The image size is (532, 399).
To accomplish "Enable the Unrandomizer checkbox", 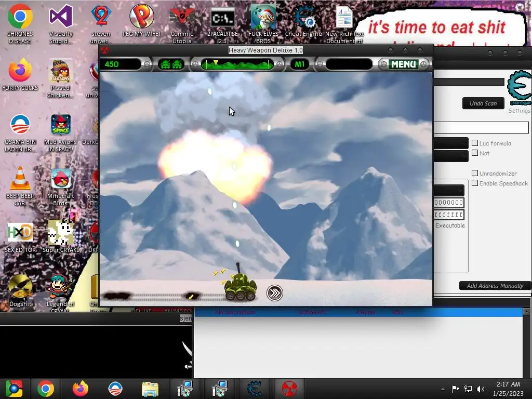I will tap(475, 173).
